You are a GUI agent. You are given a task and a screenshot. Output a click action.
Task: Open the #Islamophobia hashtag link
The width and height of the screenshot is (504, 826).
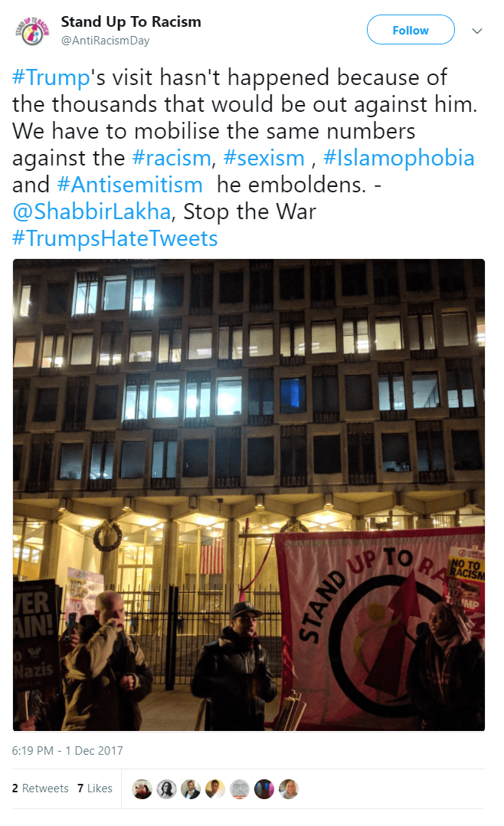[398, 158]
